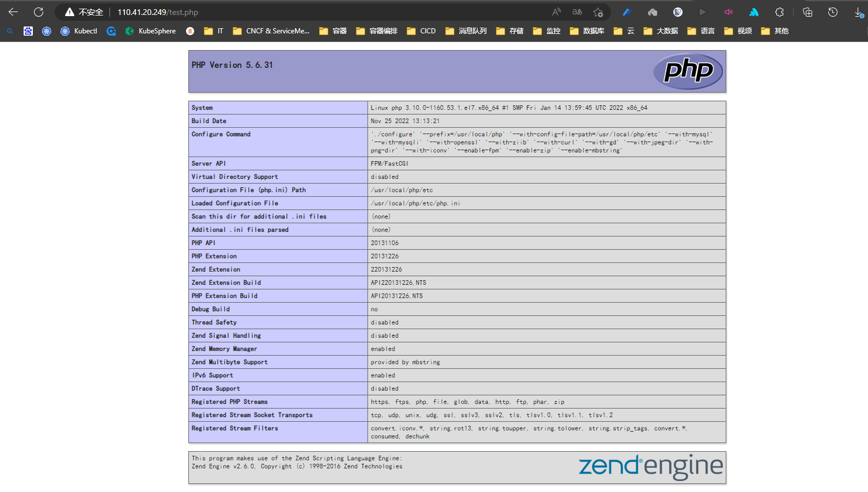868x492 pixels.
Task: Open the Extensions puzzle-piece menu
Action: (779, 12)
